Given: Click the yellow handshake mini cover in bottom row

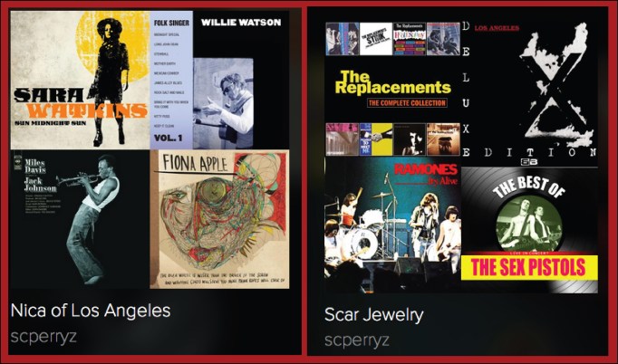Looking at the screenshot, I should point(376,139).
